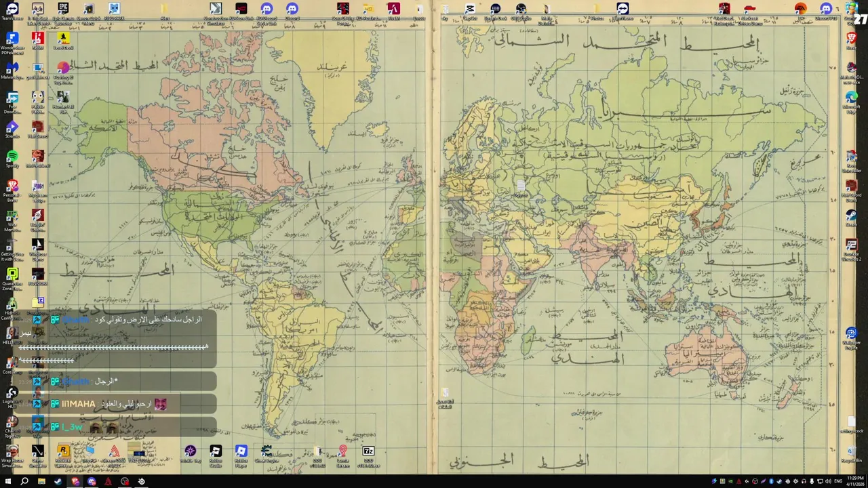Open the Red Dead Redemption shortcut
868x488 pixels.
[724, 12]
